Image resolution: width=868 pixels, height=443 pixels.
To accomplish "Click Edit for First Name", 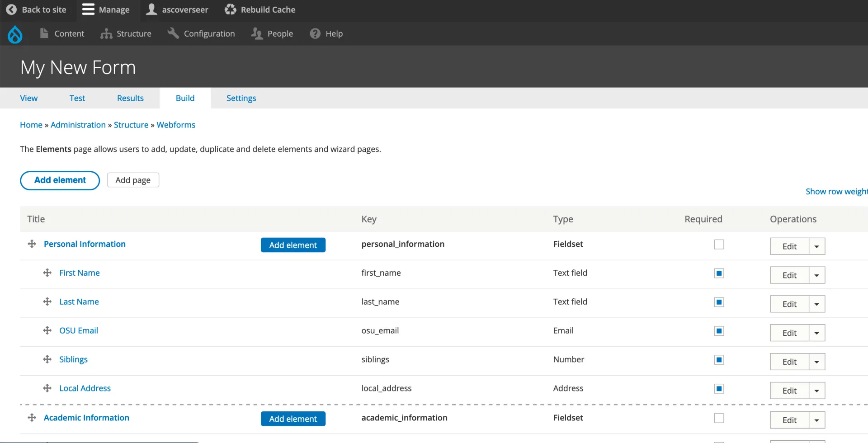I will pyautogui.click(x=789, y=275).
